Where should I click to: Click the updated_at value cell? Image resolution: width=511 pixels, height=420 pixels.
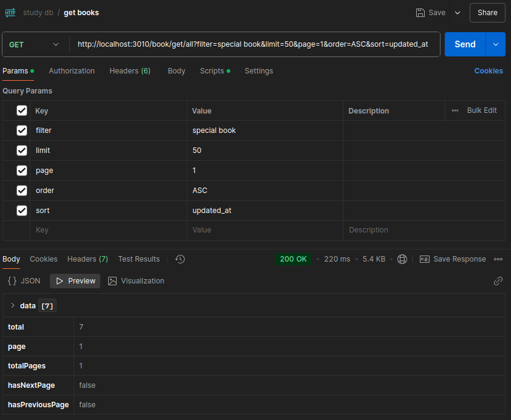(265, 211)
